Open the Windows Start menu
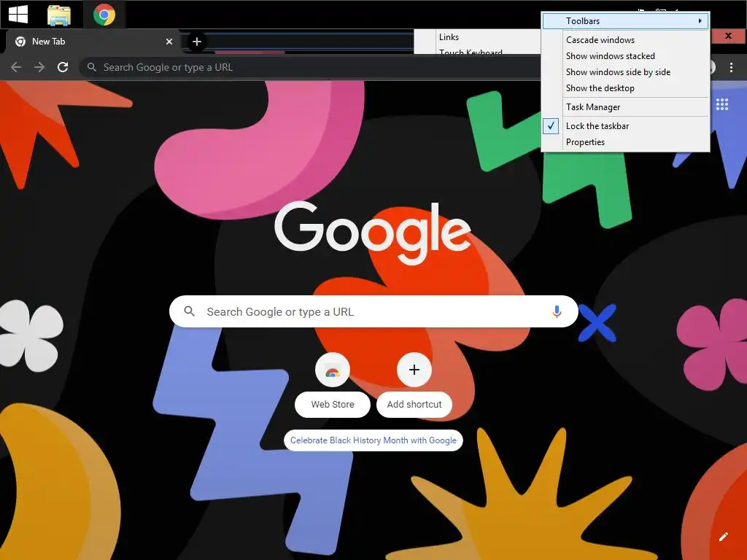 coord(18,15)
